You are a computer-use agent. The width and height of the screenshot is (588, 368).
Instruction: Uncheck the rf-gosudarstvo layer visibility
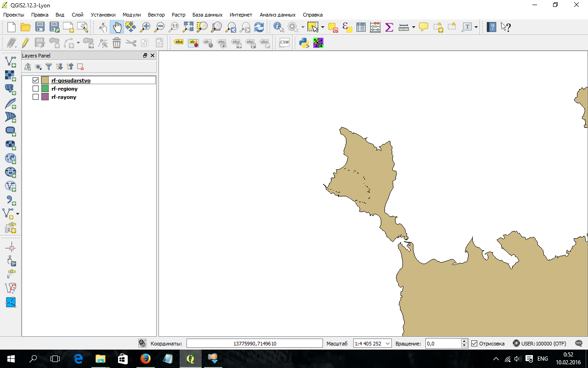pyautogui.click(x=36, y=80)
